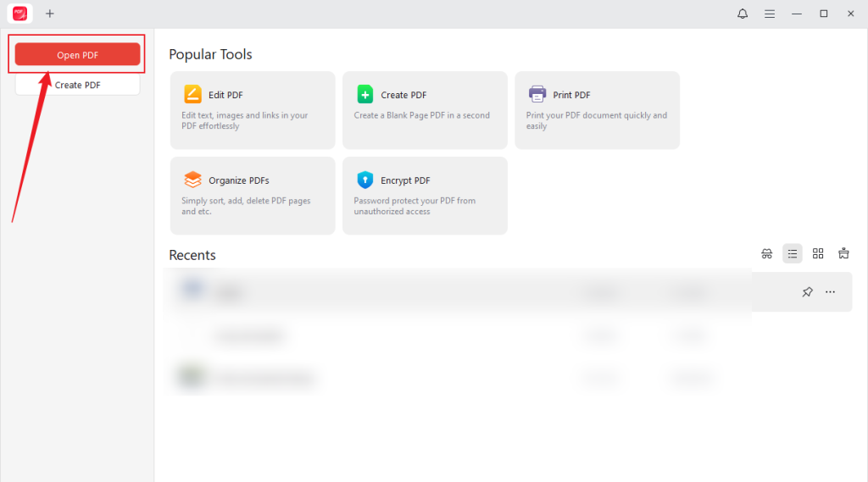Expand more options for first recent file
Image resolution: width=868 pixels, height=482 pixels.
pos(831,292)
